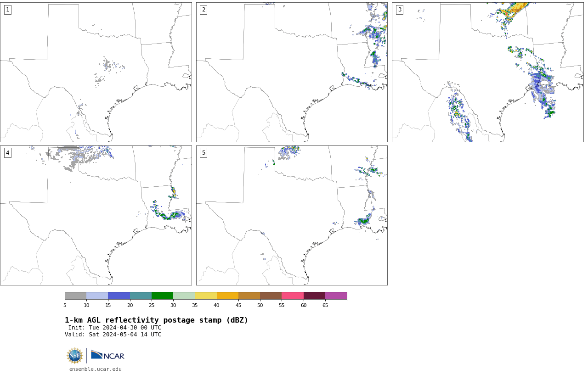This screenshot has height=374, width=588.
Task: Click the tan 45-50 dBZ swatch
Action: point(249,296)
